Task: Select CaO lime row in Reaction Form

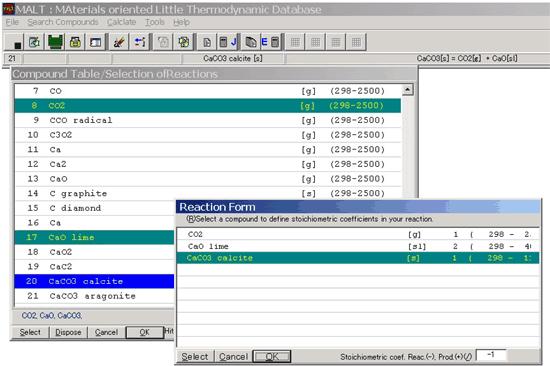Action: [x=358, y=246]
